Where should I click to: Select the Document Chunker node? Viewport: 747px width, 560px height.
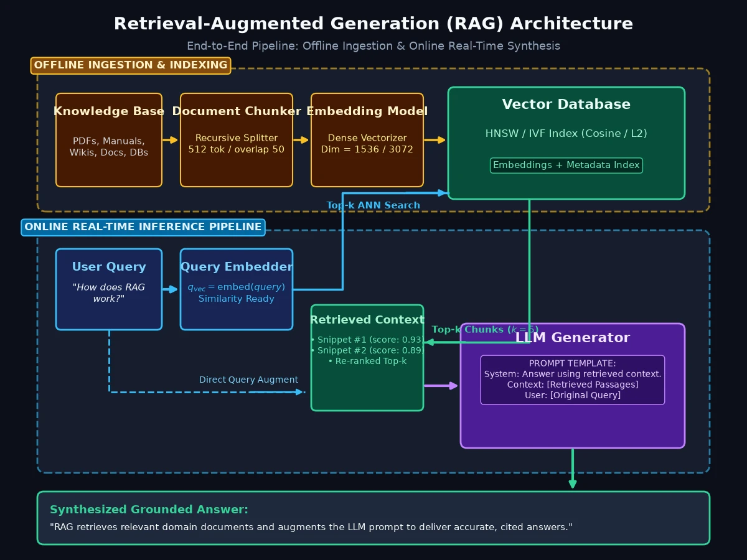[x=237, y=140]
